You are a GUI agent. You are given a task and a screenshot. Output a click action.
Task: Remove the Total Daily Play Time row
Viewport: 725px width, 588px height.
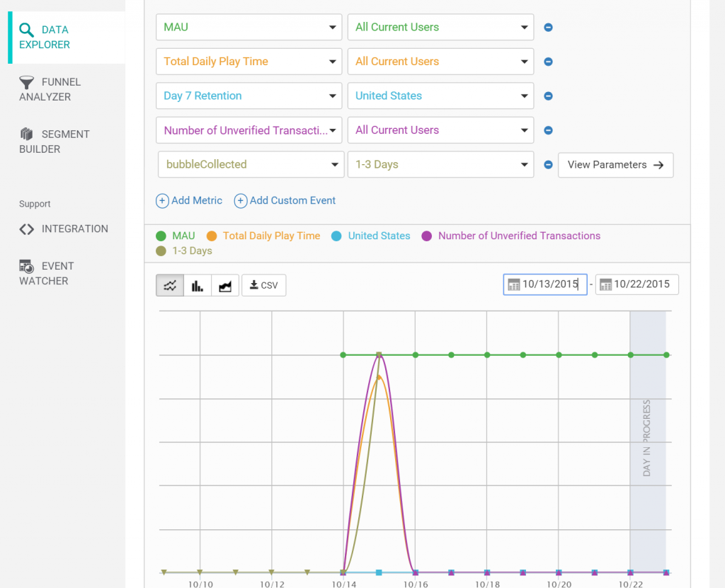pos(548,62)
